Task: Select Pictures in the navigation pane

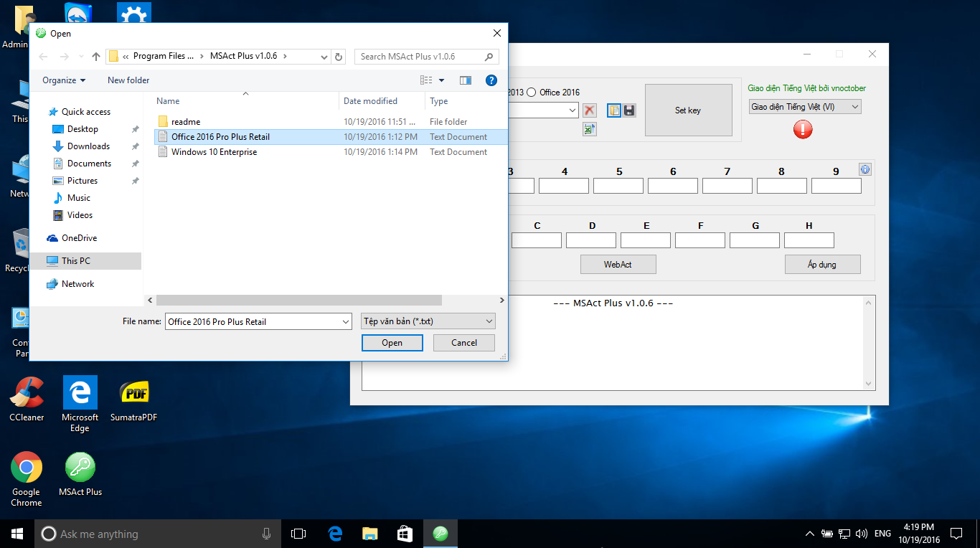Action: pyautogui.click(x=83, y=181)
